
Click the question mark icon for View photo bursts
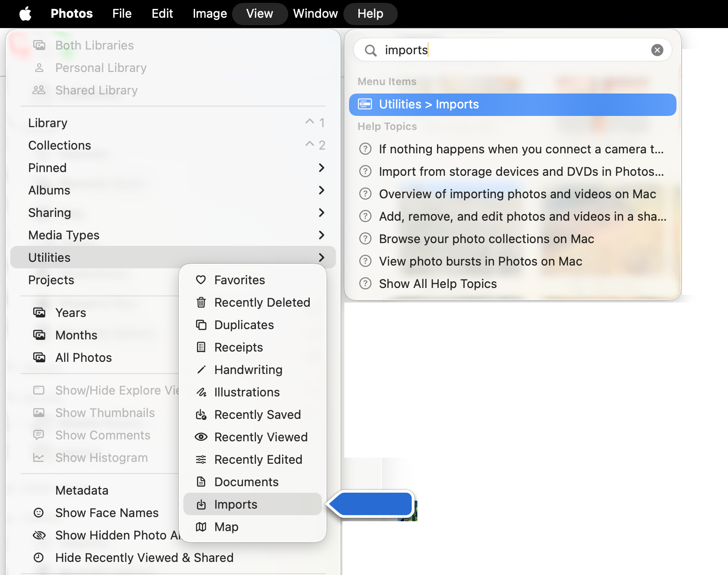(x=365, y=261)
